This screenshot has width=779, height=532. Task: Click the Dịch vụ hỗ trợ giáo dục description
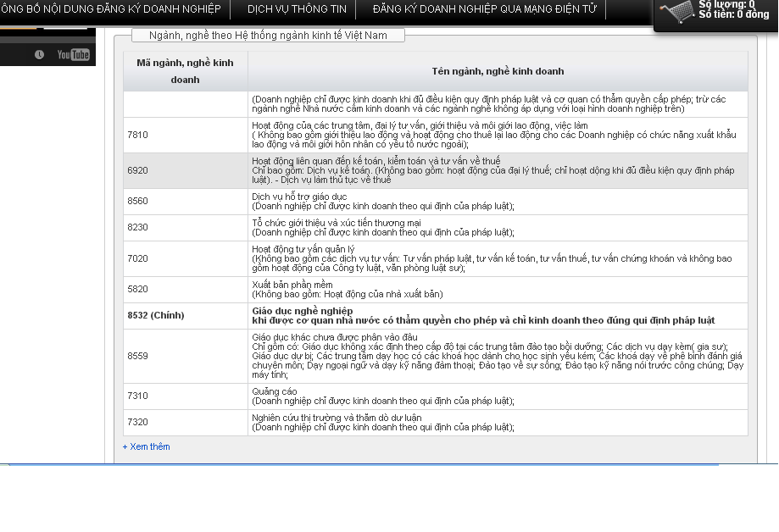coord(383,201)
